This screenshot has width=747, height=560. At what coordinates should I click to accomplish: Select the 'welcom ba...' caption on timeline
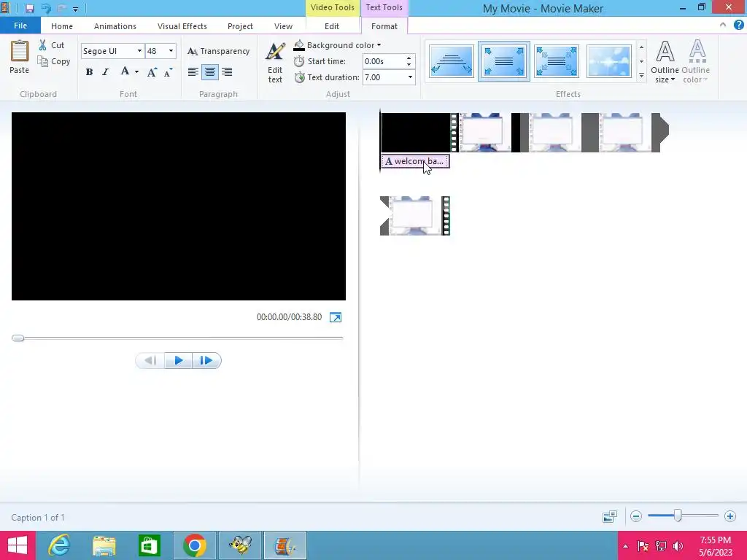click(414, 161)
